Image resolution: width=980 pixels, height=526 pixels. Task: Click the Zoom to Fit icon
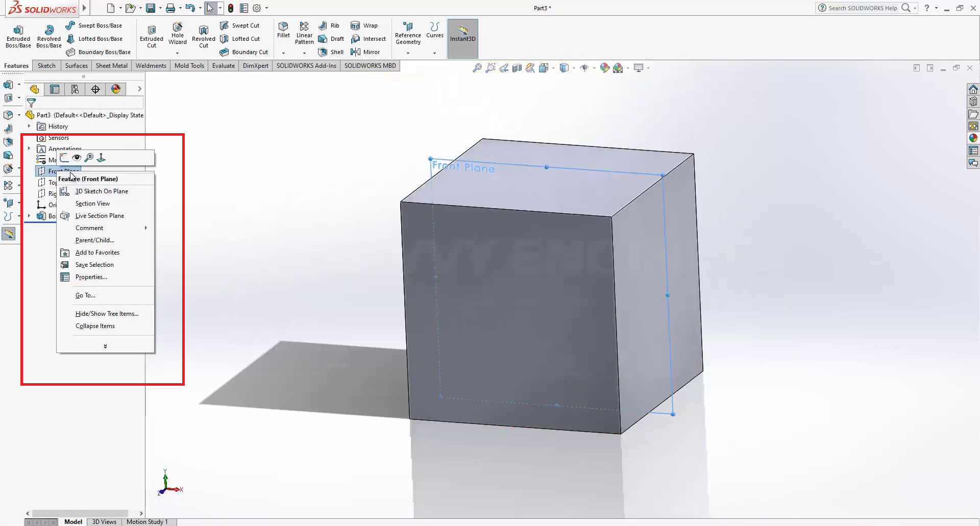pyautogui.click(x=477, y=68)
